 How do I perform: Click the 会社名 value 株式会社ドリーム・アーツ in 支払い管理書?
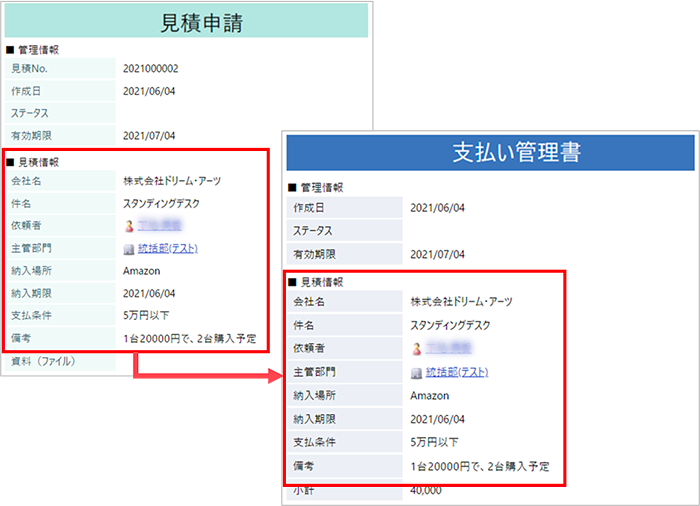pos(462,302)
